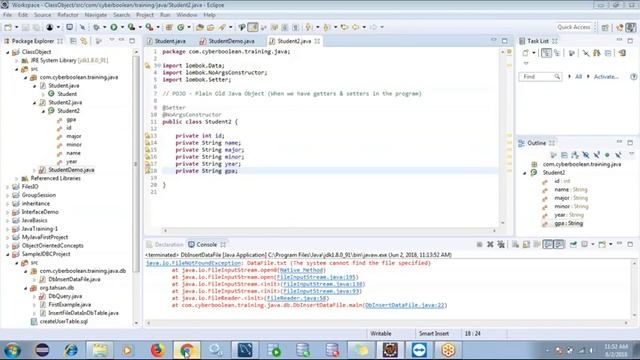The image size is (640, 360).
Task: Switch to StudentDemo.java editor tab
Action: 227,41
